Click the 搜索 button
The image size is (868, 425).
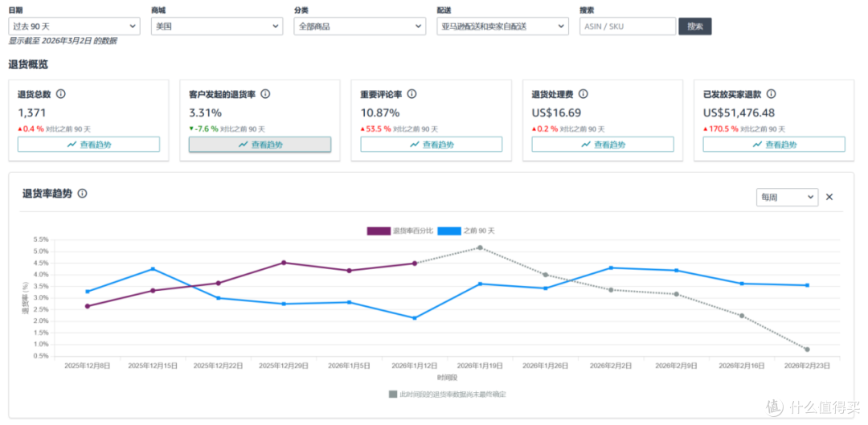[695, 26]
